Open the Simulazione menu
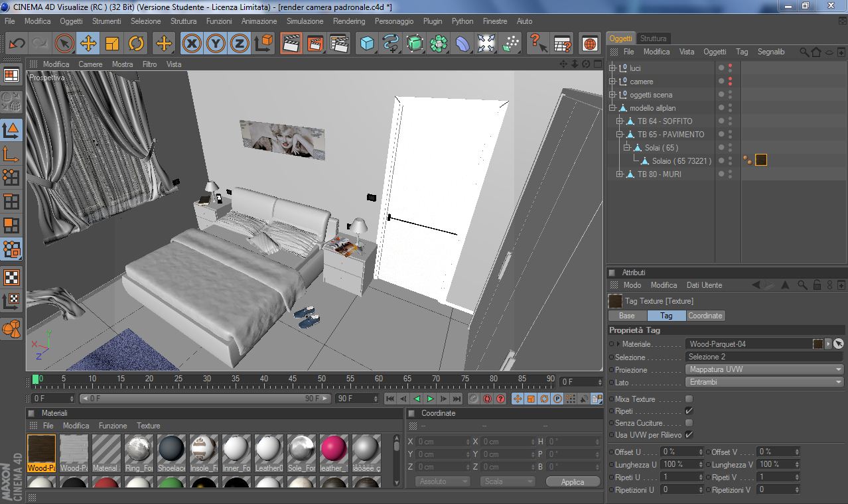This screenshot has height=504, width=848. click(x=305, y=21)
